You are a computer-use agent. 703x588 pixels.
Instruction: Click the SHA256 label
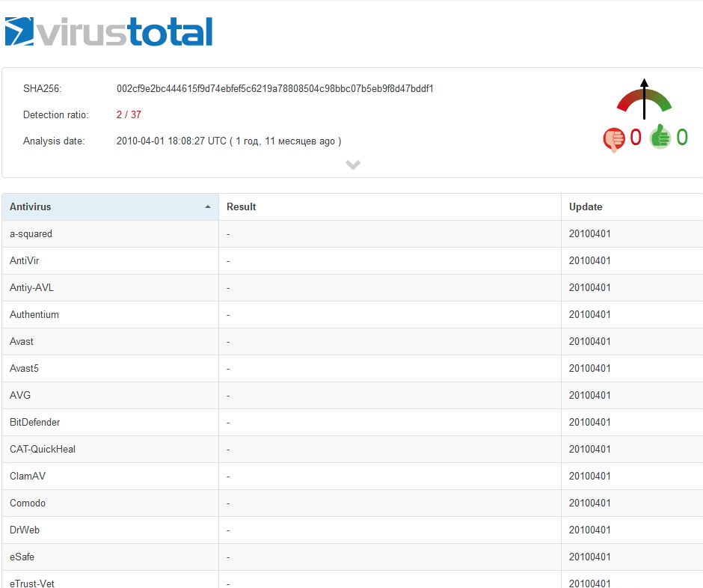(43, 88)
